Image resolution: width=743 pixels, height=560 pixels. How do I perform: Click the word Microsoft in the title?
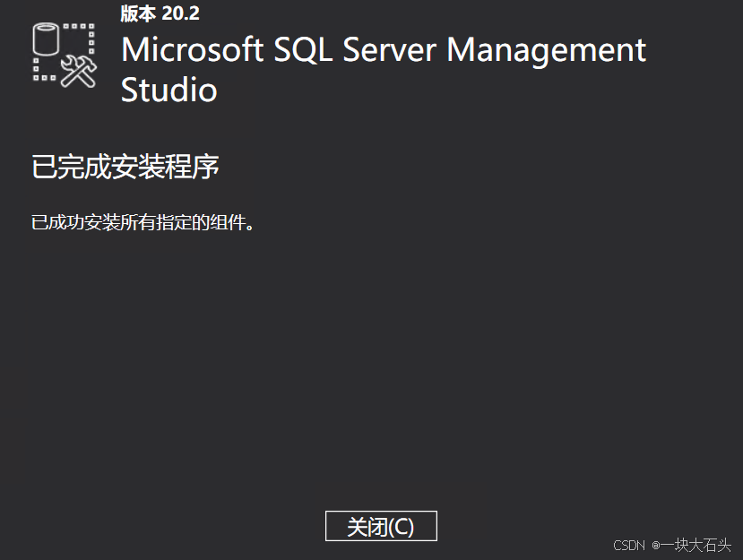pyautogui.click(x=193, y=50)
